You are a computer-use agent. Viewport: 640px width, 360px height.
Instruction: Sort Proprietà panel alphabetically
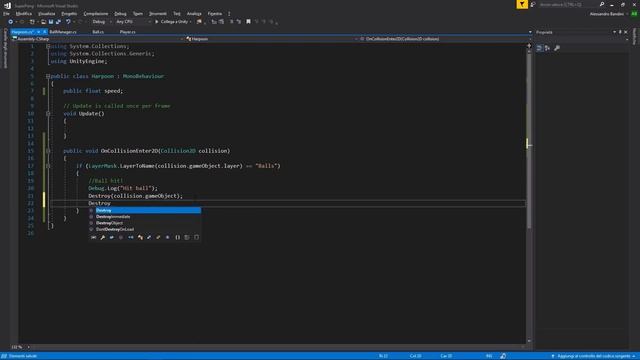coord(547,48)
